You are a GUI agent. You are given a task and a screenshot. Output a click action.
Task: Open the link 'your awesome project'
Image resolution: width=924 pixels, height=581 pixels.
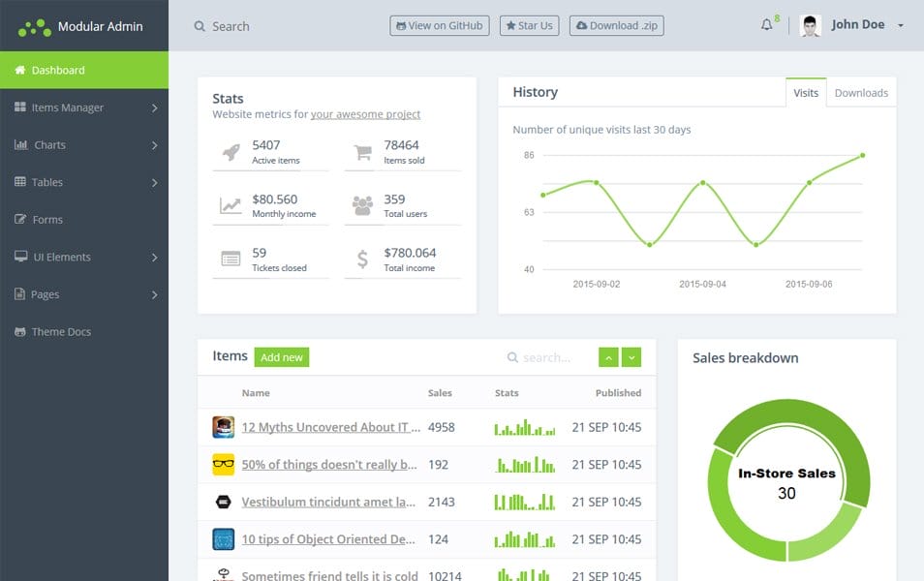[x=365, y=113]
